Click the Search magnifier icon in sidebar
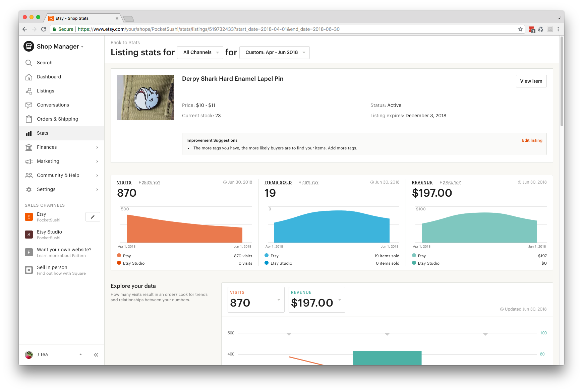The width and height of the screenshot is (583, 392). click(29, 63)
